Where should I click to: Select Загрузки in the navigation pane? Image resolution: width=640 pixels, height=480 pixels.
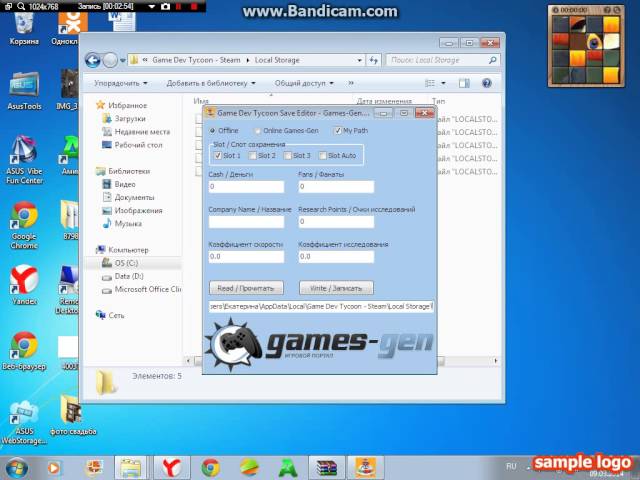(124, 119)
